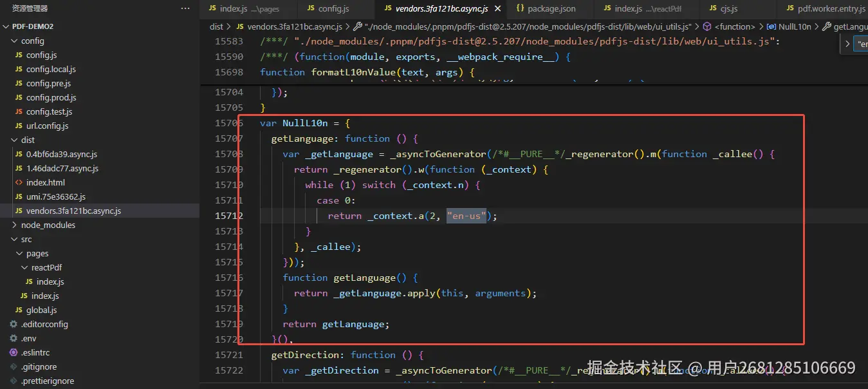The height and width of the screenshot is (389, 868).
Task: Open config.test.js file
Action: (50, 112)
